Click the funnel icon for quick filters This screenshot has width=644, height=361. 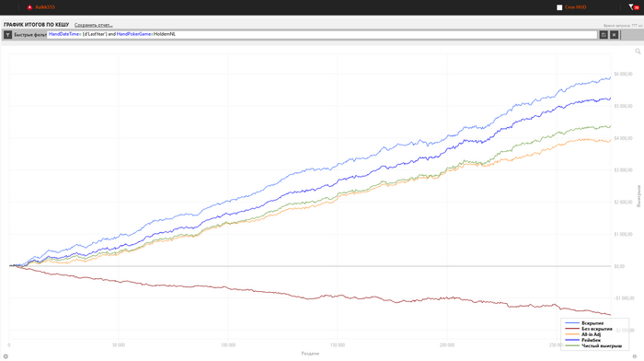pos(7,35)
